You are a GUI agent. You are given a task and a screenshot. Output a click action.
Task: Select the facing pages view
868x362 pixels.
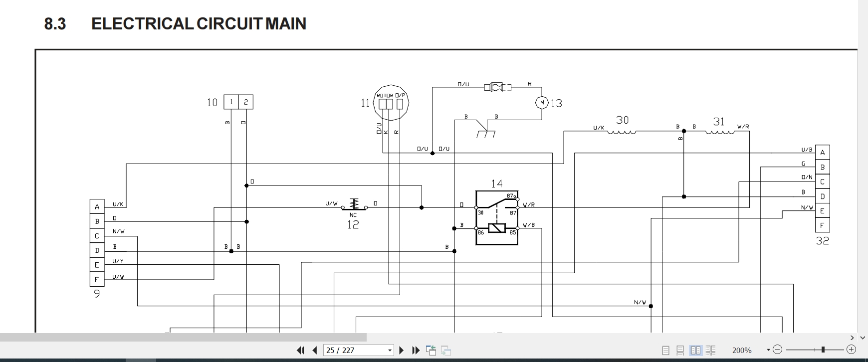point(695,351)
